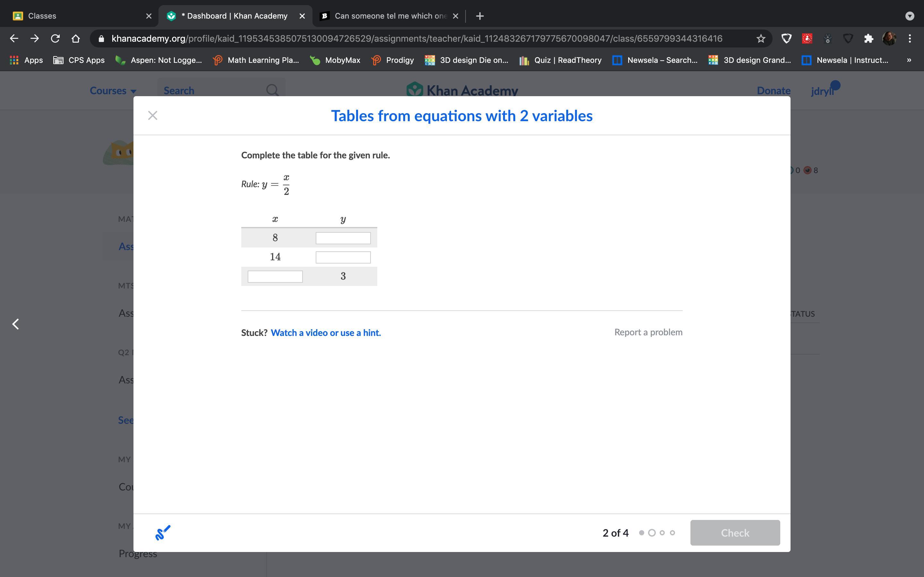Bookmark this page with star icon
This screenshot has height=577, width=924.
[761, 38]
